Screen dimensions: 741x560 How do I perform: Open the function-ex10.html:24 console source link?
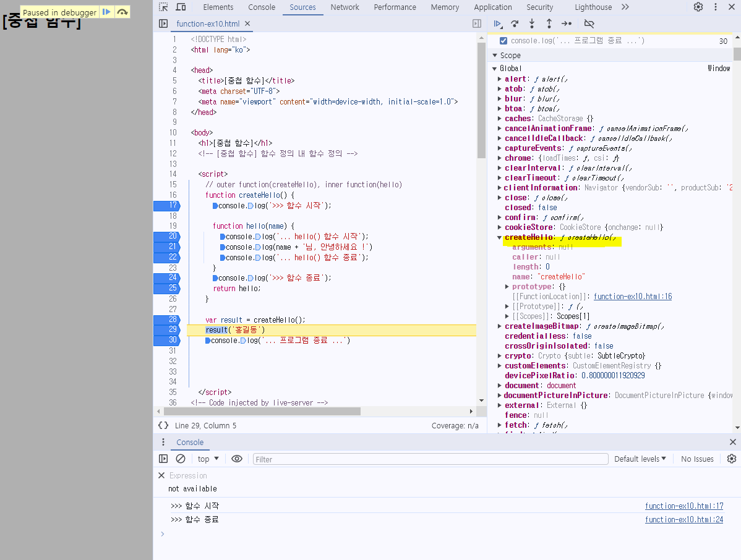tap(684, 519)
